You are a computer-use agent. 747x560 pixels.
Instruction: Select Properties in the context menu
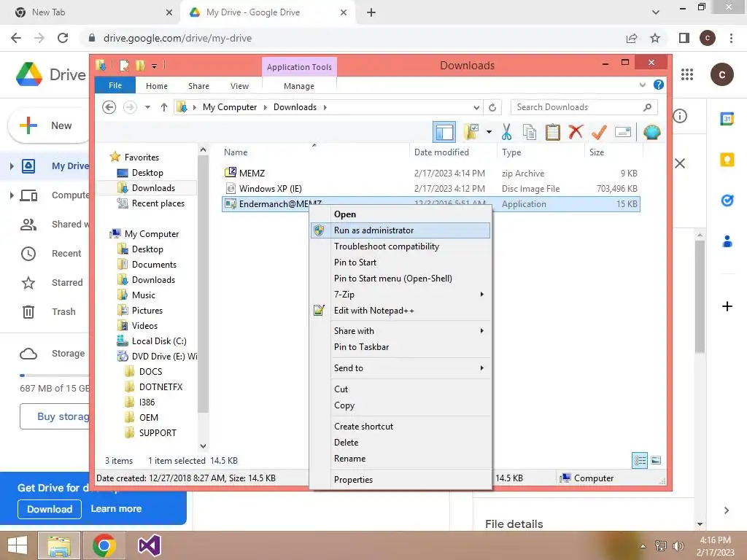(400, 480)
